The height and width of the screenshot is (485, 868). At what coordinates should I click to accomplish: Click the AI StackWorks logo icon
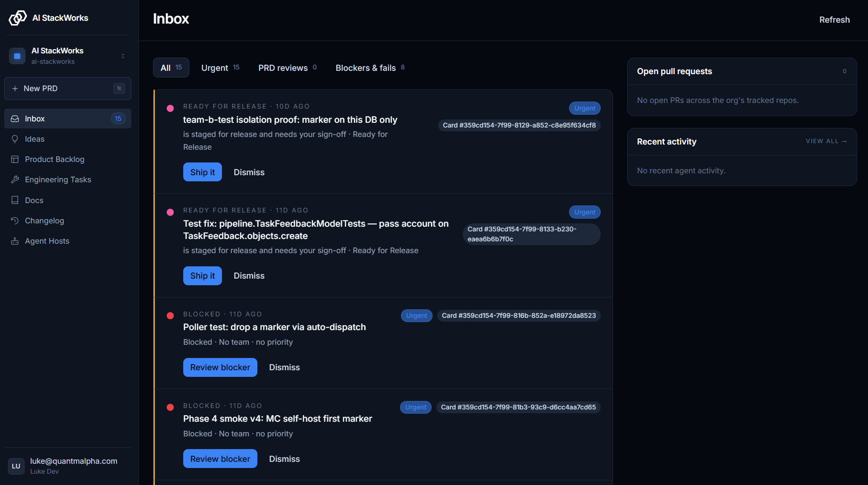(18, 18)
